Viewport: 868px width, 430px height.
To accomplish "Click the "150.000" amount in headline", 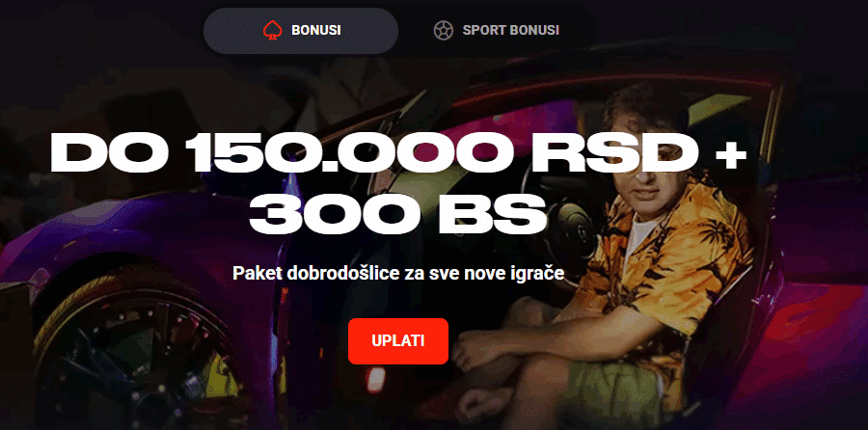I will 356,152.
